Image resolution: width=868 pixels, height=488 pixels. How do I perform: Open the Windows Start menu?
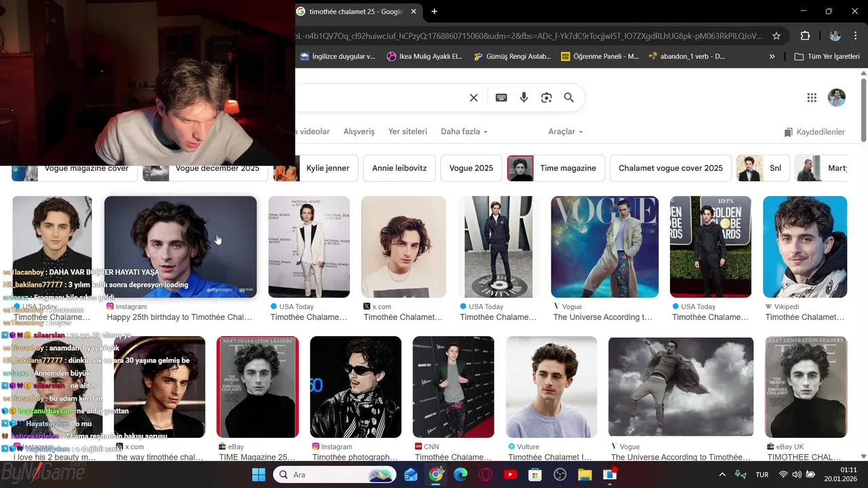[258, 474]
